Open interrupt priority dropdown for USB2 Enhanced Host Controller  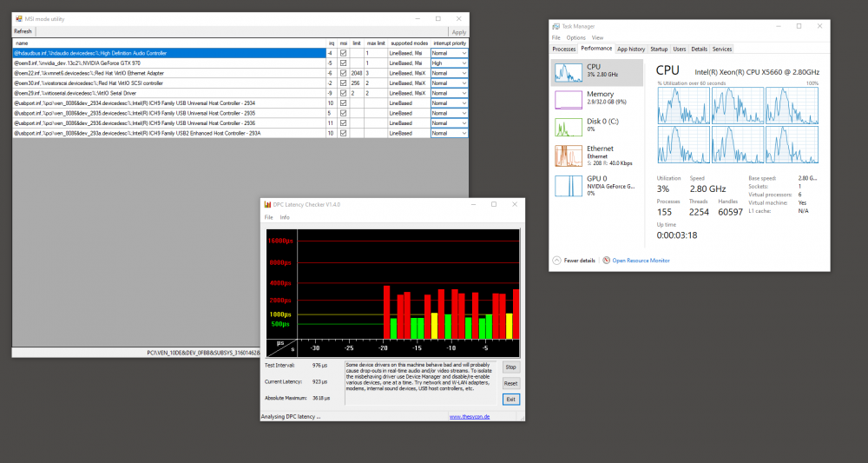(x=449, y=133)
